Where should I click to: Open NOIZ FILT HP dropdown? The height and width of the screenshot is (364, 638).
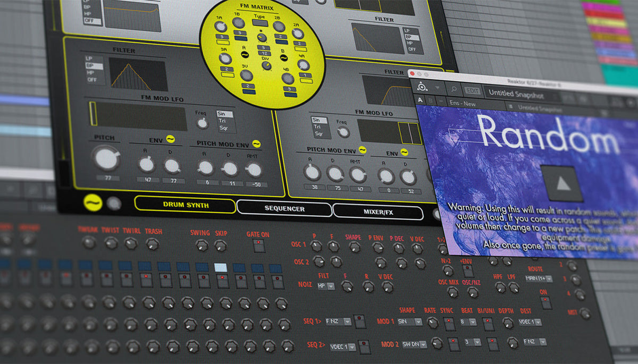pos(326,286)
